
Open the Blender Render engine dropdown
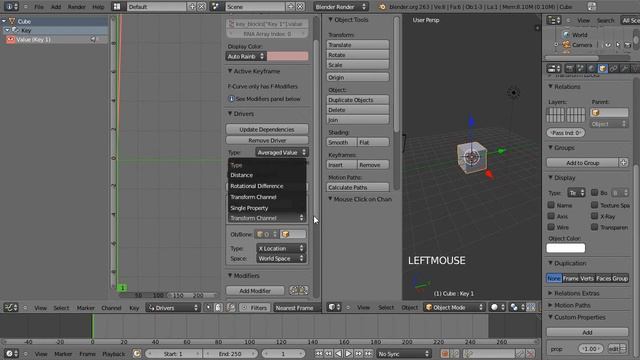(341, 7)
